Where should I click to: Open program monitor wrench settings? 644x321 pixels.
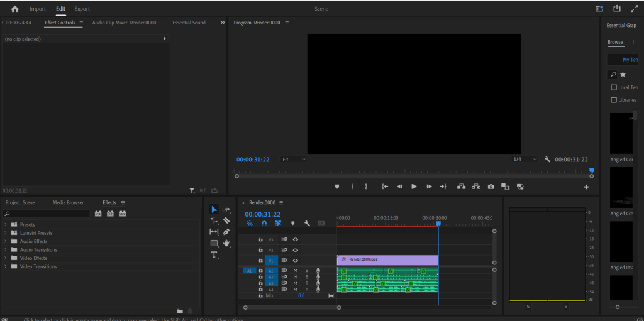547,160
